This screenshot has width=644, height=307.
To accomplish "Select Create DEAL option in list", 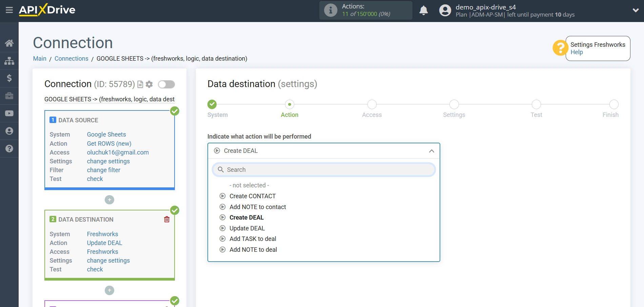I will (x=246, y=218).
